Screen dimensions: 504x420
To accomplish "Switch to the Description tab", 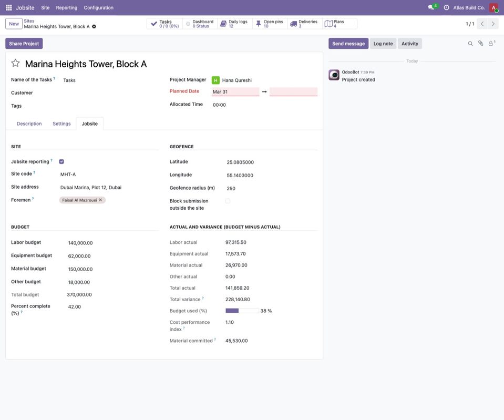I will tap(29, 124).
